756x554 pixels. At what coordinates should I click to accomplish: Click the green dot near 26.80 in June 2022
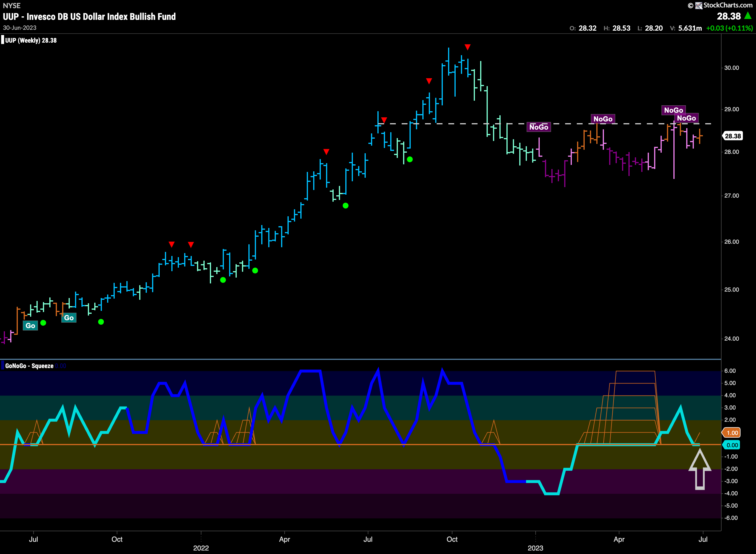tap(346, 206)
